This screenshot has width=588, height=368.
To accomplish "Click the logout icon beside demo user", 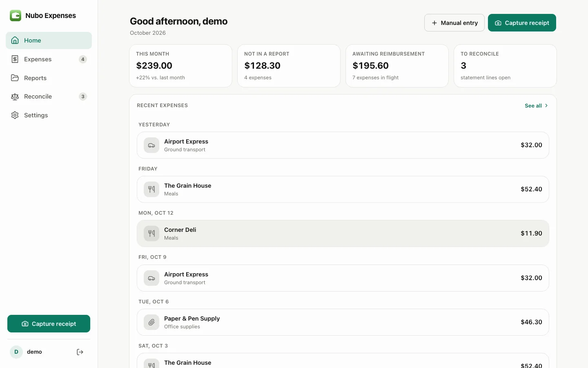I will pyautogui.click(x=80, y=352).
